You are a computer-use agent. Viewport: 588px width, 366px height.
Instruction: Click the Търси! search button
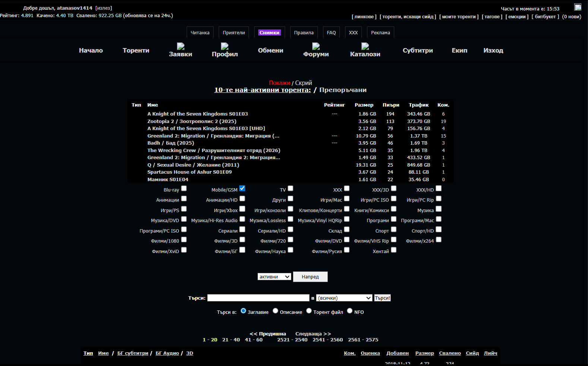[x=382, y=298]
